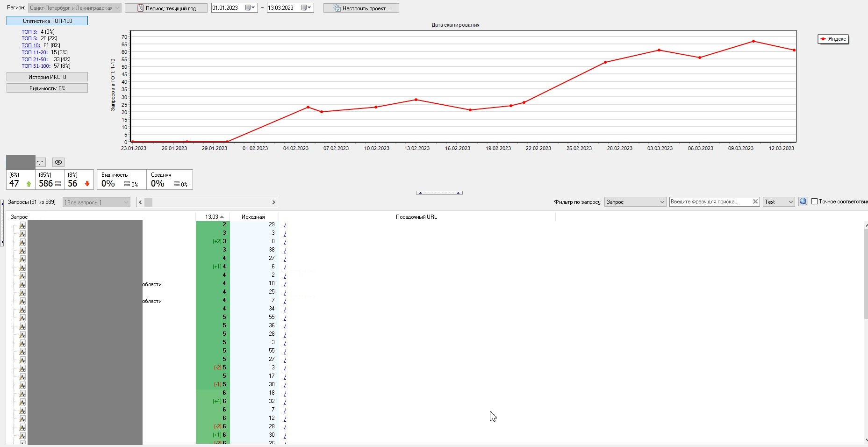868x447 pixels.
Task: Click the A icon in row with initial 12
Action: 22,419
